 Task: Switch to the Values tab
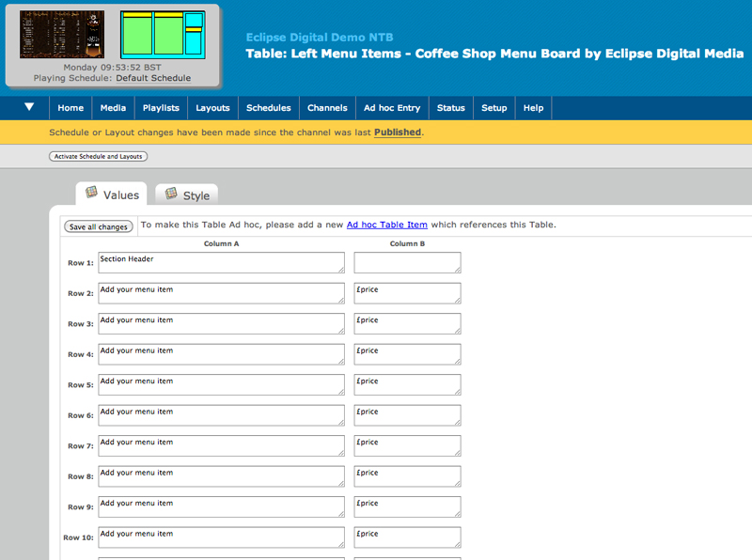point(111,194)
